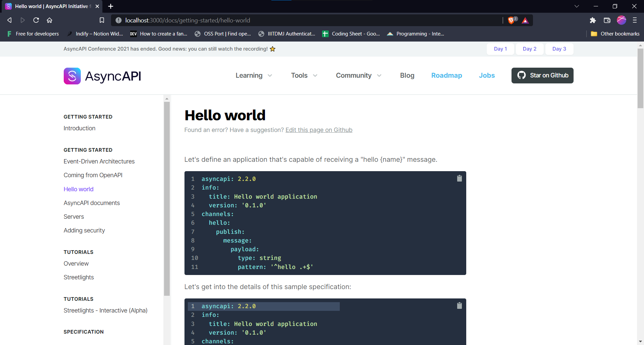The height and width of the screenshot is (345, 644).
Task: Expand the Learning dropdown
Action: (x=254, y=75)
